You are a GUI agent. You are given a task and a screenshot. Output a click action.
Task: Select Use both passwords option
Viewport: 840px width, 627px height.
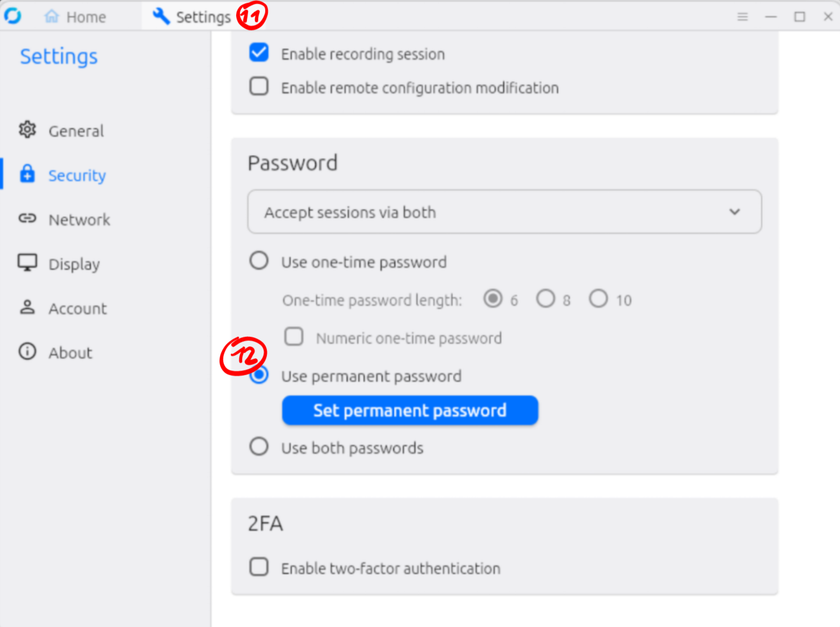click(259, 447)
